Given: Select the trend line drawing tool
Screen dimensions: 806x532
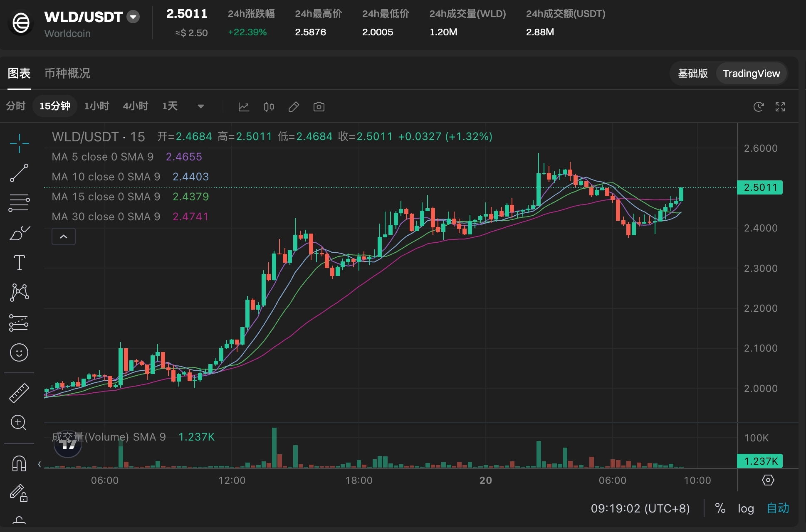Looking at the screenshot, I should [x=19, y=173].
